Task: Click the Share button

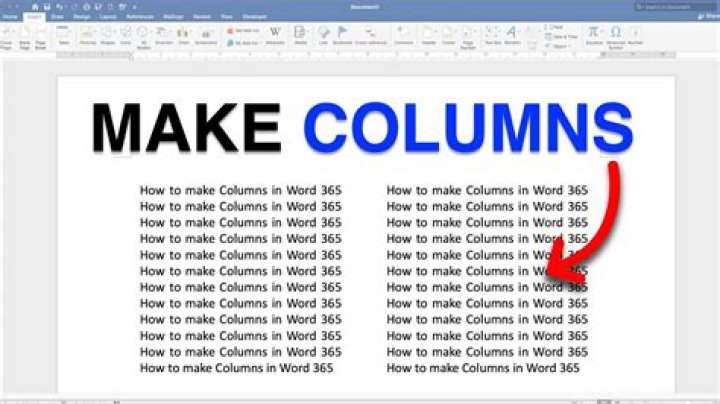Action: (709, 17)
